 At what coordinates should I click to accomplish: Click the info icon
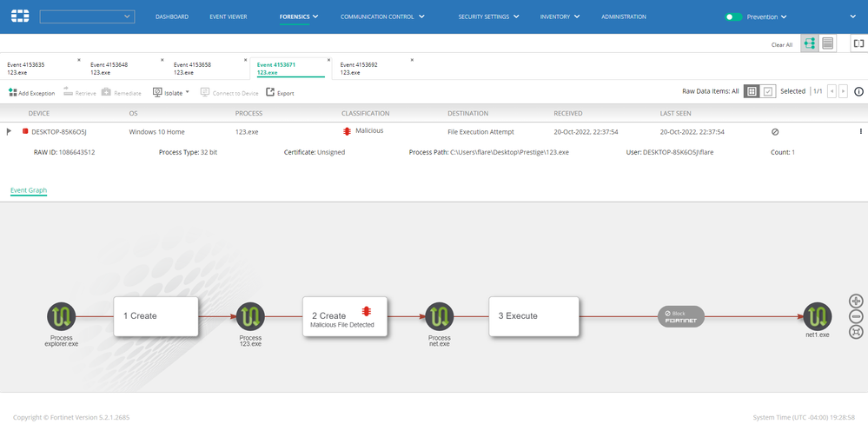pos(859,91)
